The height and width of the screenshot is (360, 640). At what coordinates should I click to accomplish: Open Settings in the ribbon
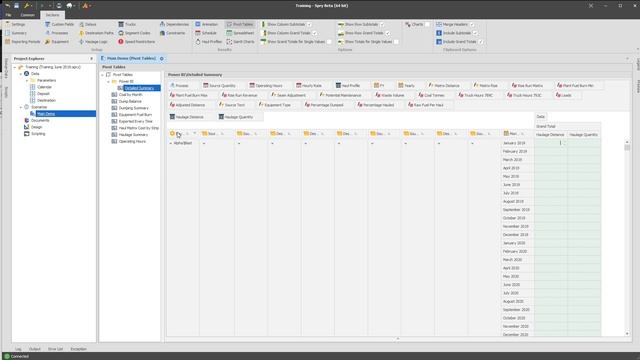(x=16, y=24)
